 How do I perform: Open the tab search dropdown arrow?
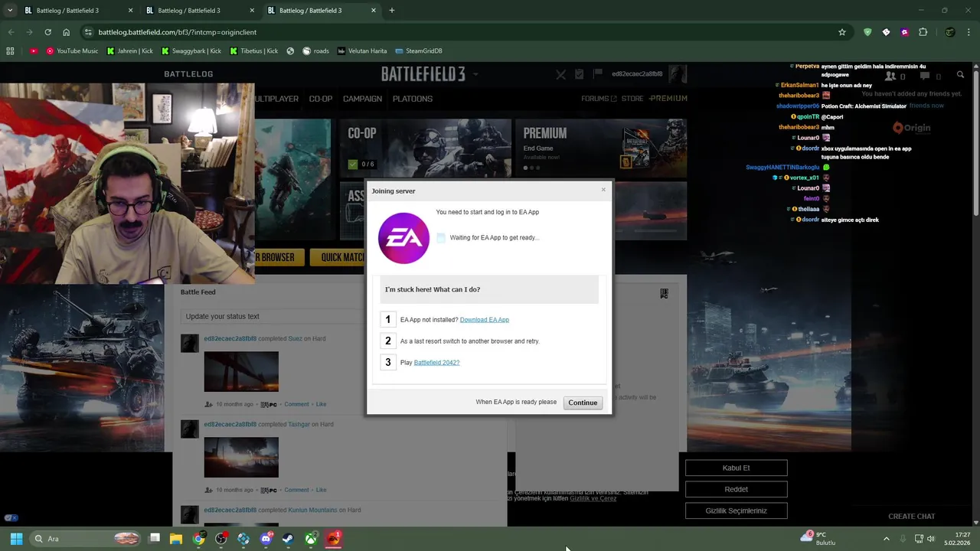(10, 11)
